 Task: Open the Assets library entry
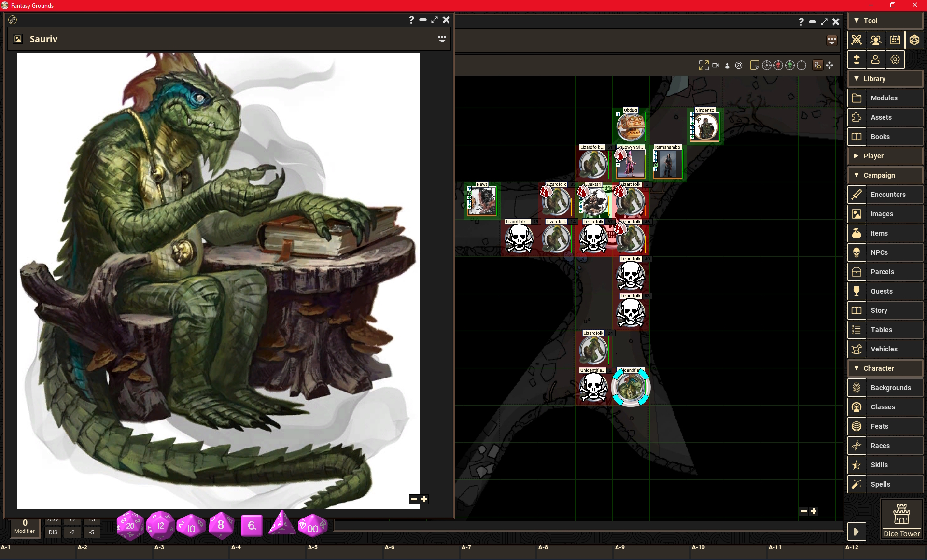tap(885, 117)
